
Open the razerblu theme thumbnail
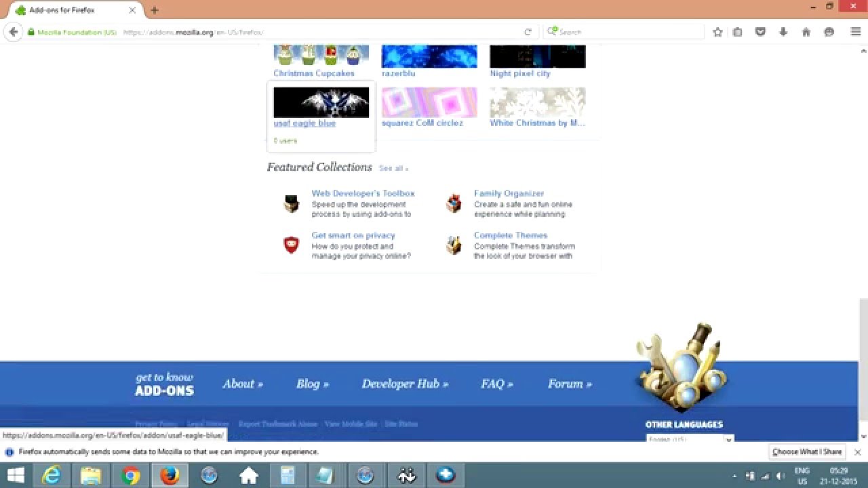pos(429,56)
